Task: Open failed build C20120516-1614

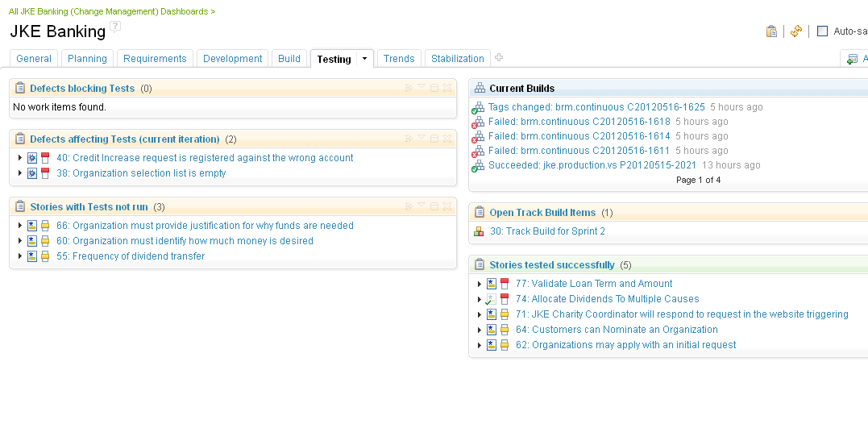Action: [579, 135]
